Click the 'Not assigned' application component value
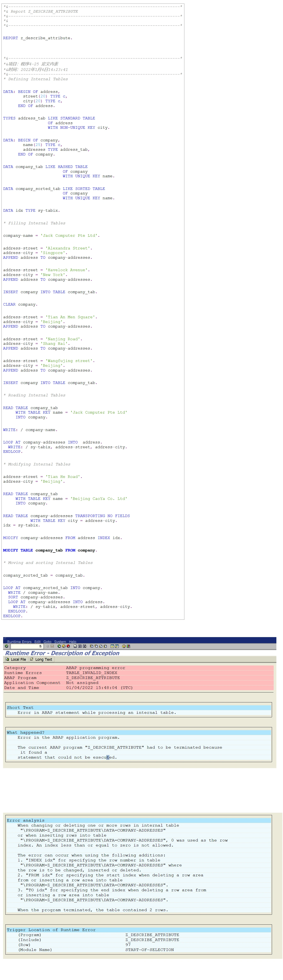The image size is (283, 980). (x=82, y=682)
